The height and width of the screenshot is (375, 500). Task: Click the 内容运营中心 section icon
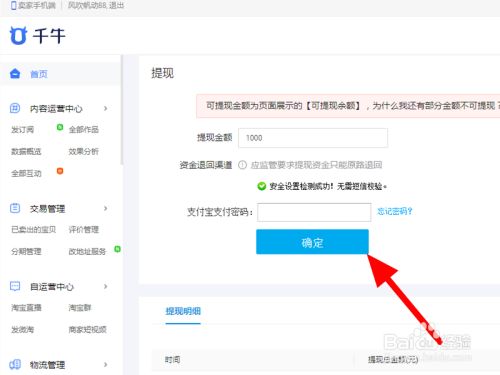pyautogui.click(x=15, y=108)
